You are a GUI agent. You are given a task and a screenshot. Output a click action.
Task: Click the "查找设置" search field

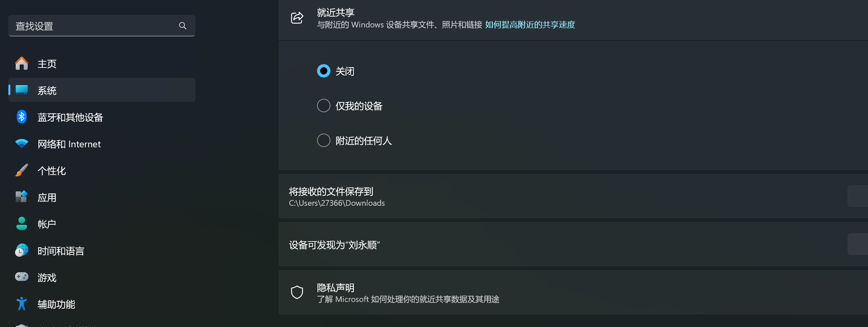coord(94,26)
